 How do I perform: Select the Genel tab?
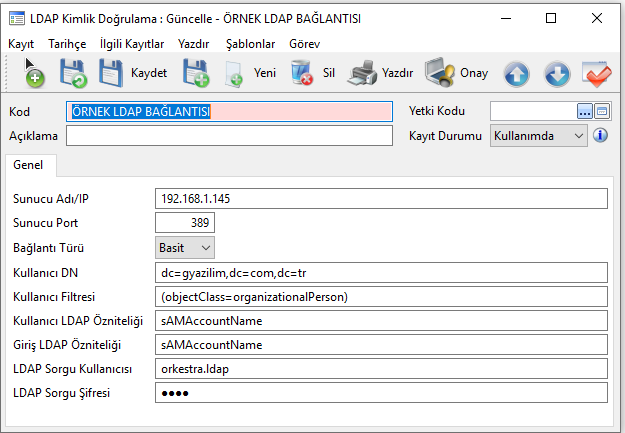[x=28, y=166]
